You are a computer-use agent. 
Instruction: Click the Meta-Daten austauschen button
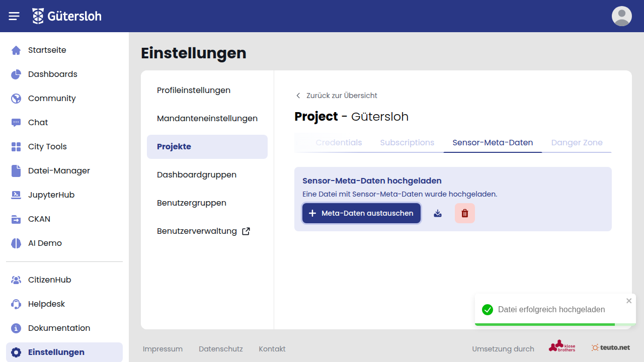(x=361, y=213)
